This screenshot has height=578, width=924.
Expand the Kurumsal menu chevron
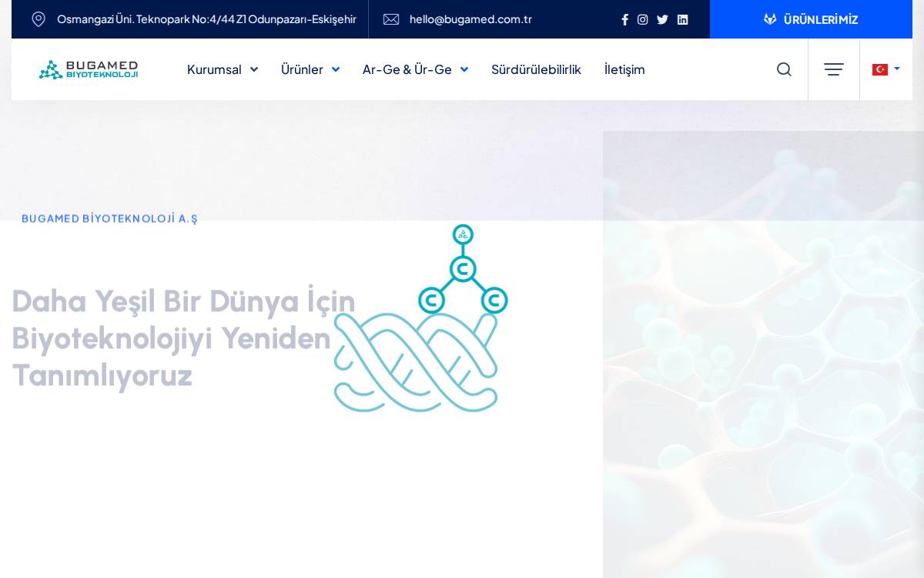[254, 69]
